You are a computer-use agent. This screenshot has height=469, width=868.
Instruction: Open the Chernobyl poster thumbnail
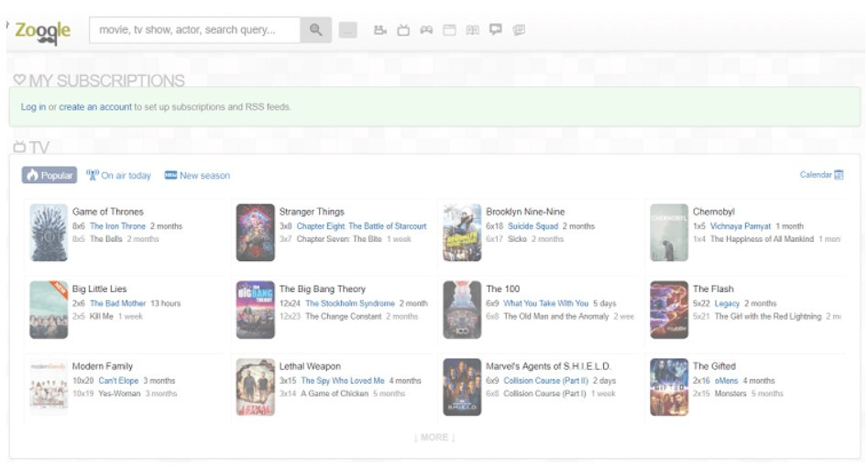669,233
